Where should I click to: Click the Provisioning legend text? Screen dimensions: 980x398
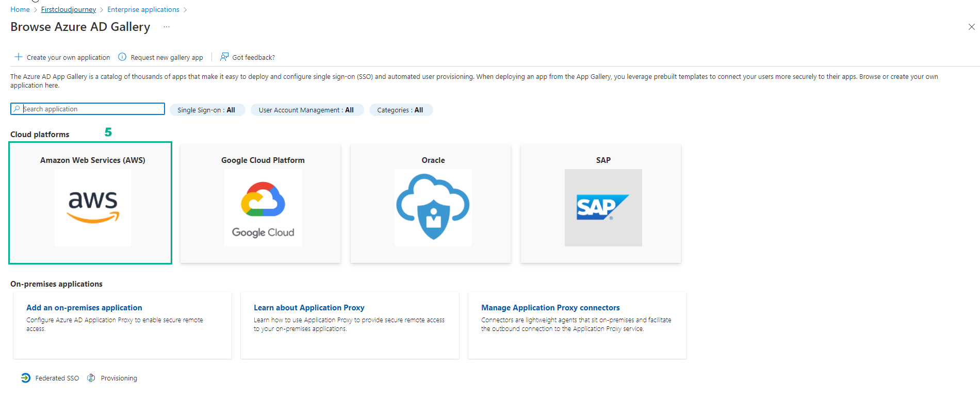(x=119, y=378)
